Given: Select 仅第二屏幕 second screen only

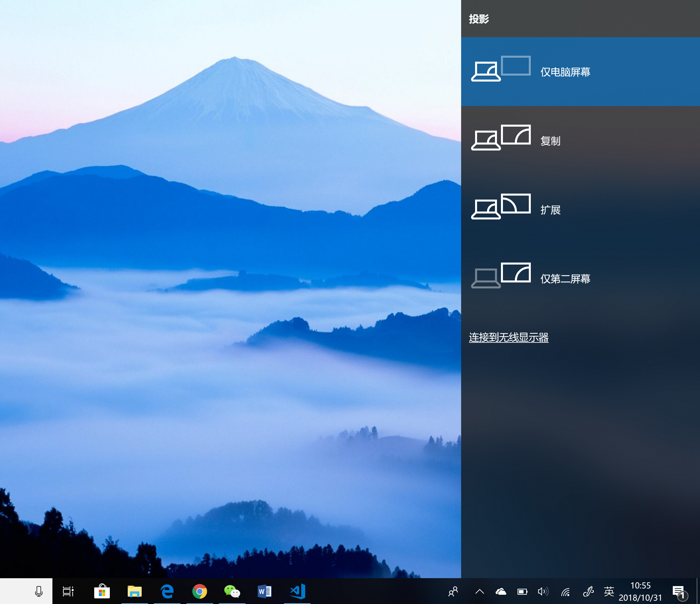Looking at the screenshot, I should click(x=581, y=278).
